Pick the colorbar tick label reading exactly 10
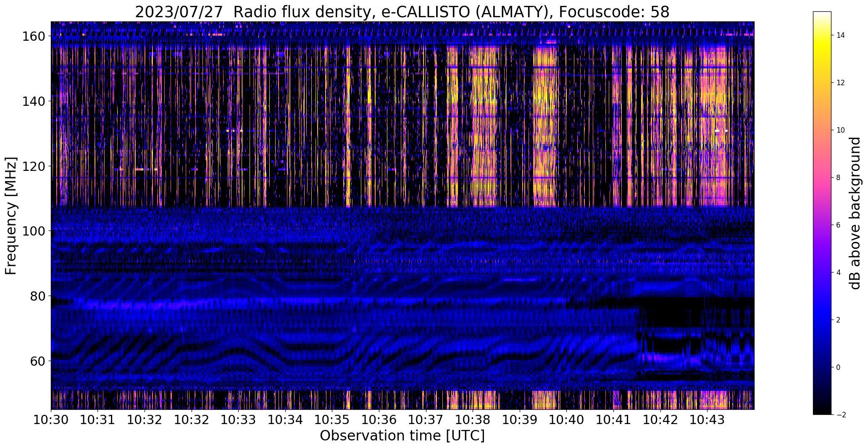The width and height of the screenshot is (868, 448). [841, 130]
